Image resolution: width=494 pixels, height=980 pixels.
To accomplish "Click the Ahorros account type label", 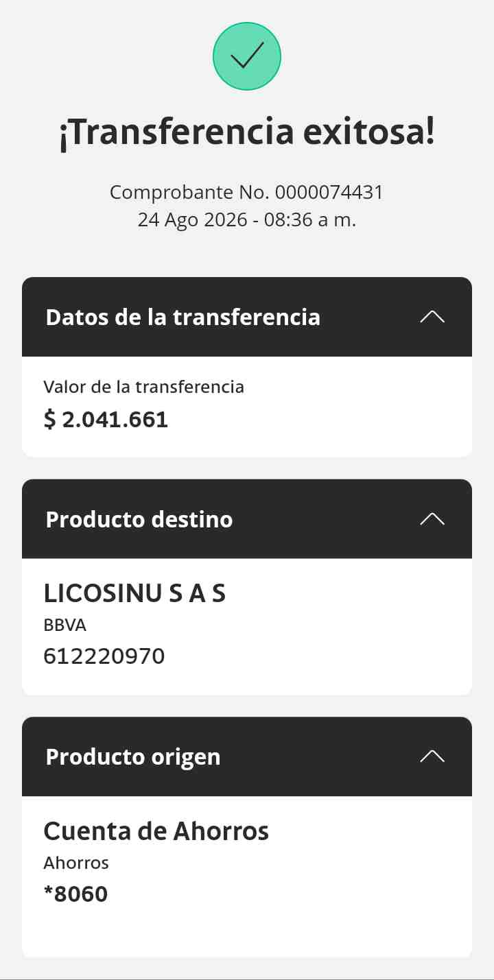I will pyautogui.click(x=76, y=863).
